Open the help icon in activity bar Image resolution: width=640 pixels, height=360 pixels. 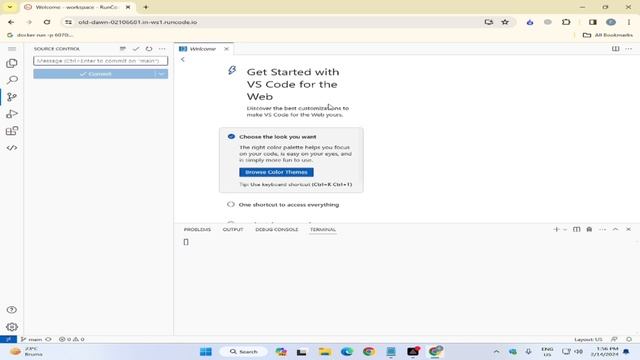pos(12,310)
